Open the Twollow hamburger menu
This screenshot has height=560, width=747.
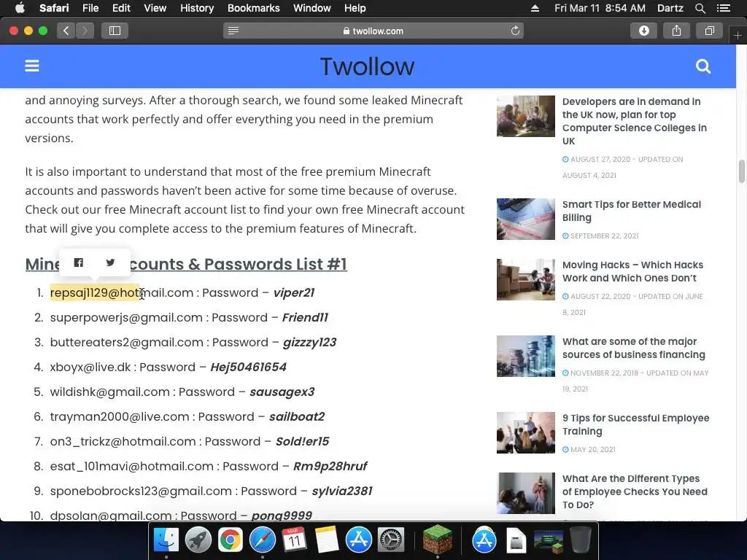[32, 66]
